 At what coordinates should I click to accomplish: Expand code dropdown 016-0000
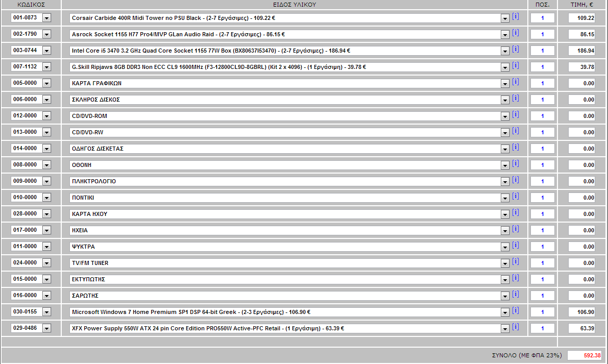pyautogui.click(x=46, y=296)
